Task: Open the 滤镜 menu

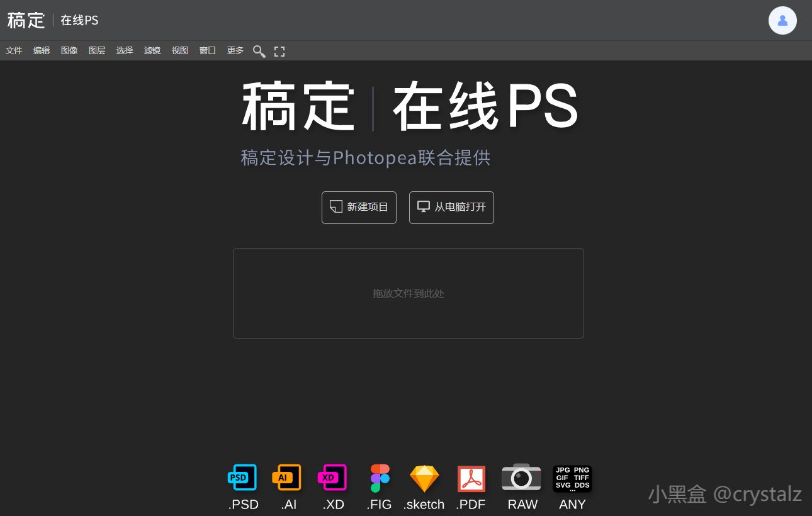Action: point(152,50)
